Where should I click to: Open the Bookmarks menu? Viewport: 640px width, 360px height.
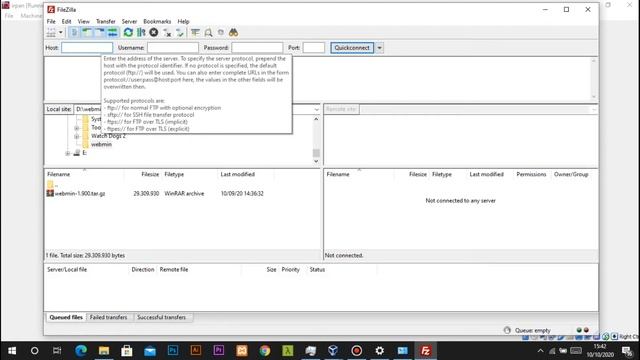157,21
